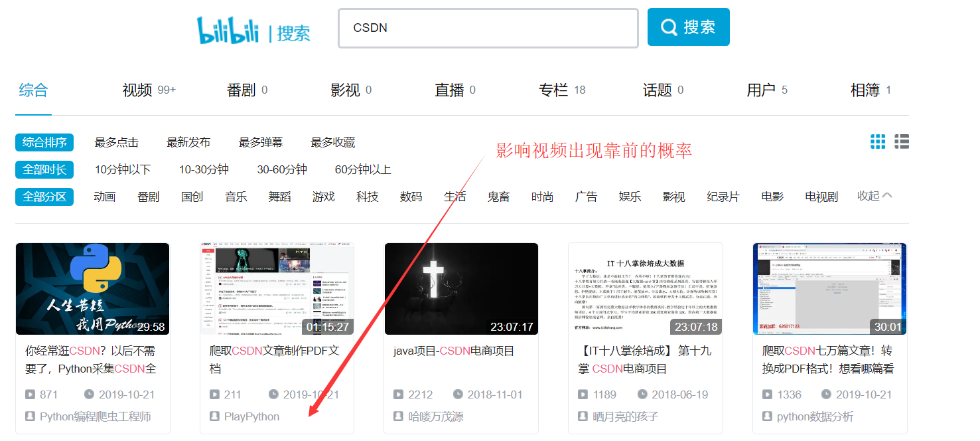Click the search input containing CSDN
This screenshot has width=980, height=441.
point(488,28)
